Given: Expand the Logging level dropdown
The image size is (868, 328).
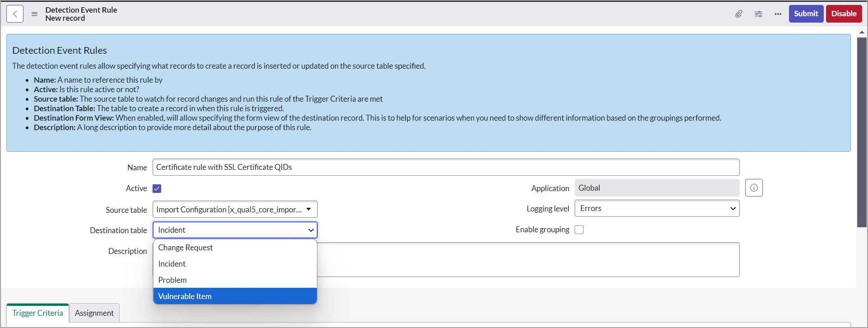Looking at the screenshot, I should point(657,209).
